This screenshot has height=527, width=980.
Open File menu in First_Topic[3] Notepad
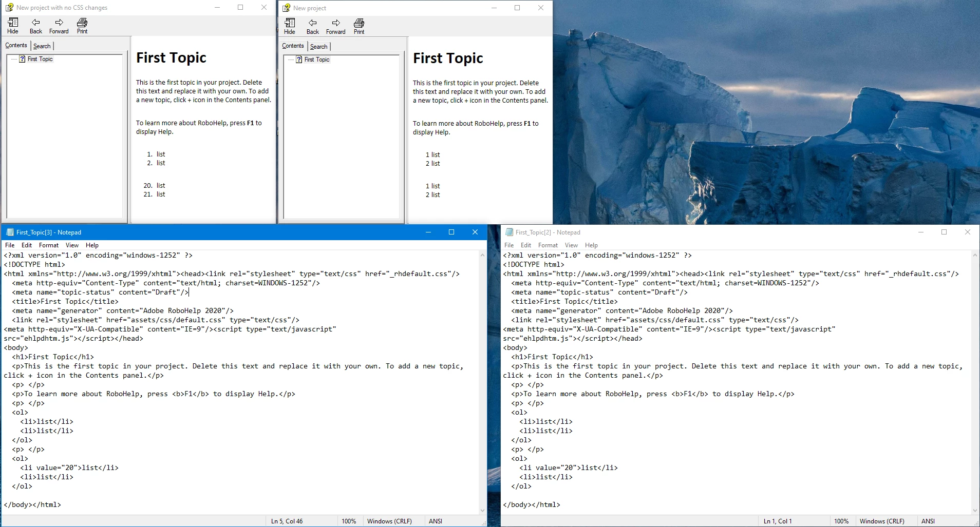click(x=10, y=245)
